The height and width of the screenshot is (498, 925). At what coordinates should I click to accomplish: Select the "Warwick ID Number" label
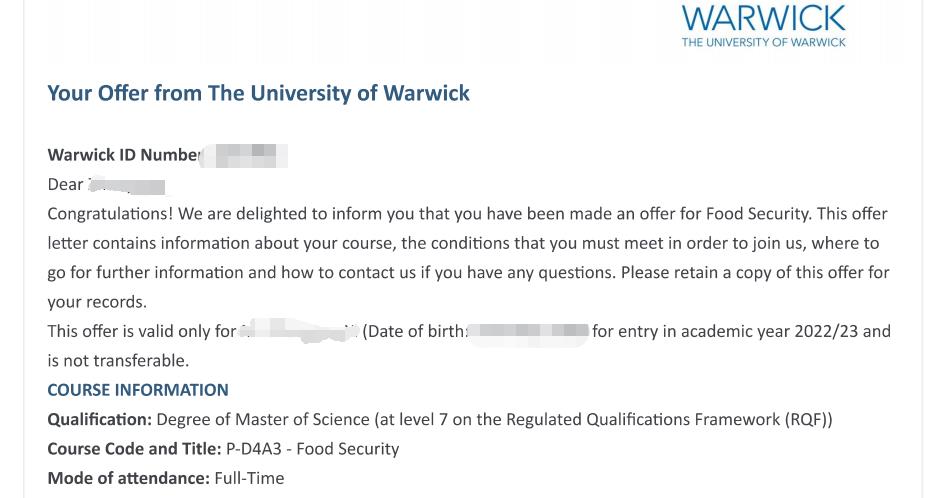point(123,155)
